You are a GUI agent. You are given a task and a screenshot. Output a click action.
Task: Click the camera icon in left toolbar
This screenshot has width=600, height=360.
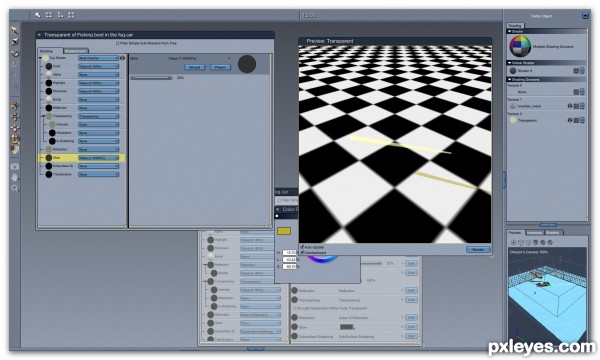pyautogui.click(x=15, y=167)
